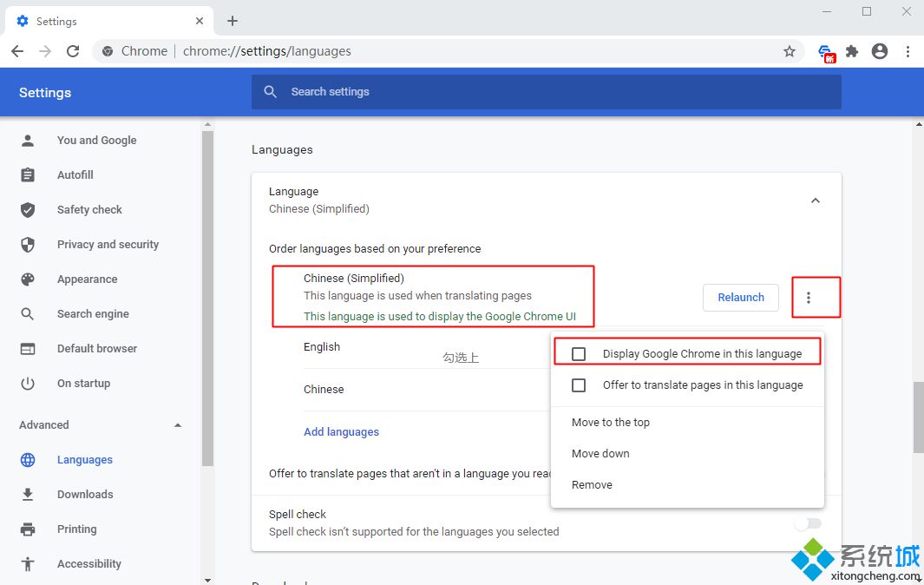Screen dimensions: 924x585
Task: Click the browser forward arrow
Action: pyautogui.click(x=45, y=51)
